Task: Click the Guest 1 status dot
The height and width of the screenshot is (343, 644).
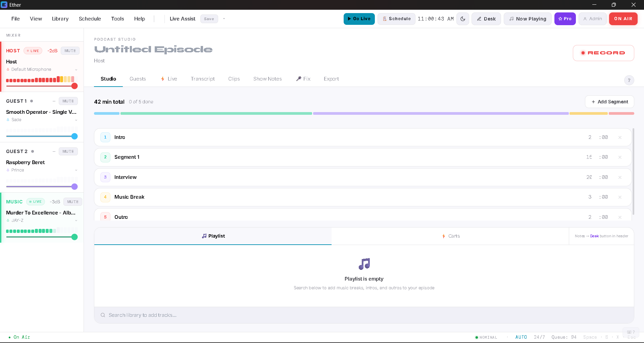Action: point(32,101)
